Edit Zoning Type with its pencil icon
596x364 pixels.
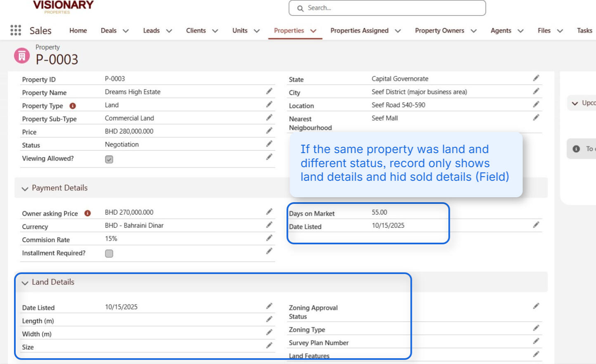(x=536, y=329)
